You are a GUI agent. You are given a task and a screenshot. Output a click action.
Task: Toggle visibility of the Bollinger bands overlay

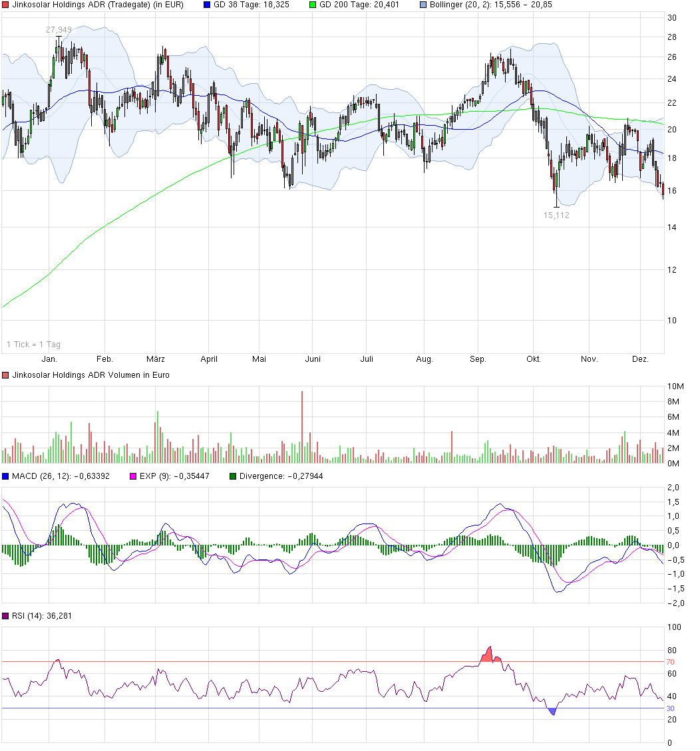click(x=466, y=5)
